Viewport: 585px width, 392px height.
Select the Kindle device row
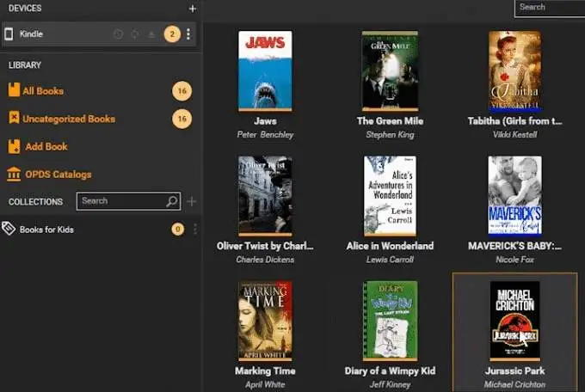coord(99,34)
